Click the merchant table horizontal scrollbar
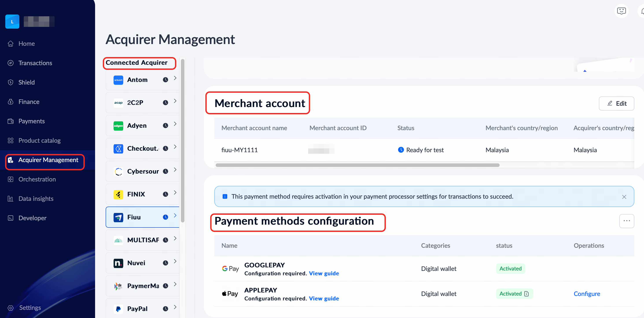This screenshot has height=318, width=644. 357,165
